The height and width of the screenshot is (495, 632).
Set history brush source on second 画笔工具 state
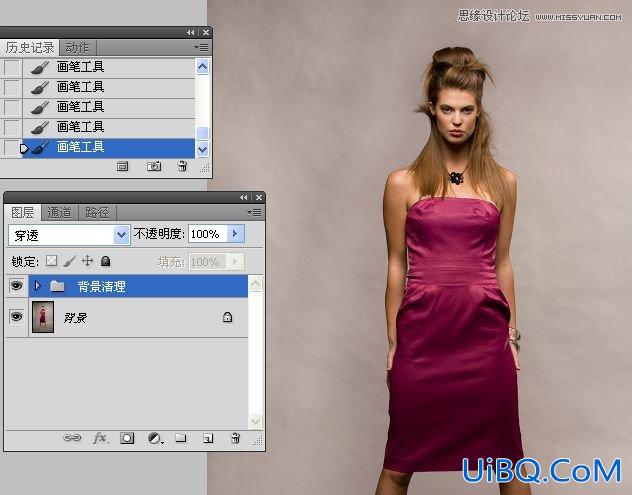pyautogui.click(x=11, y=87)
